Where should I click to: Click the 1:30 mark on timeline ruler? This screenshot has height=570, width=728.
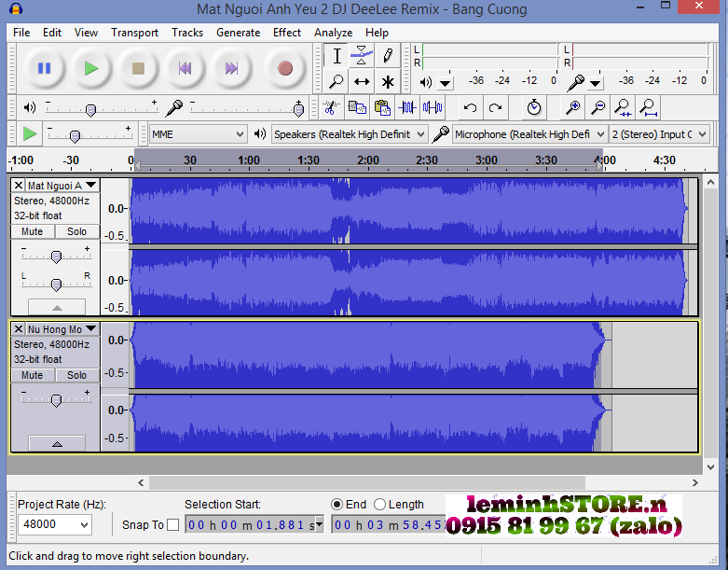click(308, 160)
